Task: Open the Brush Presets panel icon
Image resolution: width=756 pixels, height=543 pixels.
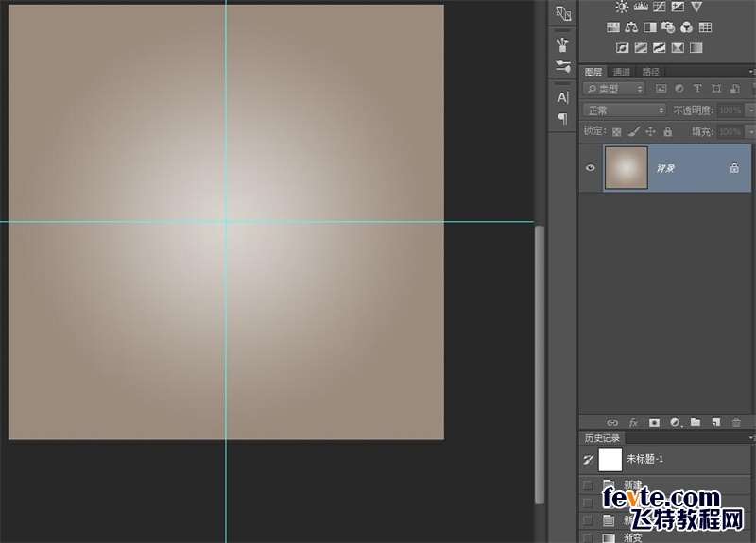Action: click(562, 44)
